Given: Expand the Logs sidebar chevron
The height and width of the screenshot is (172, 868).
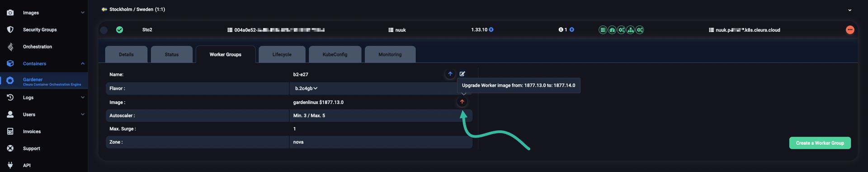Looking at the screenshot, I should [x=82, y=97].
